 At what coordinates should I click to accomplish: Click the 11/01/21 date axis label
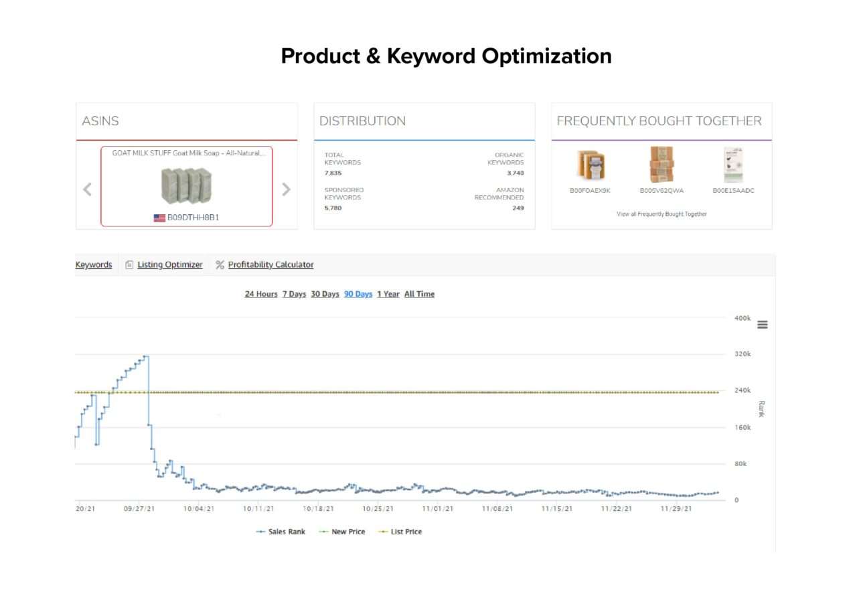pyautogui.click(x=437, y=509)
